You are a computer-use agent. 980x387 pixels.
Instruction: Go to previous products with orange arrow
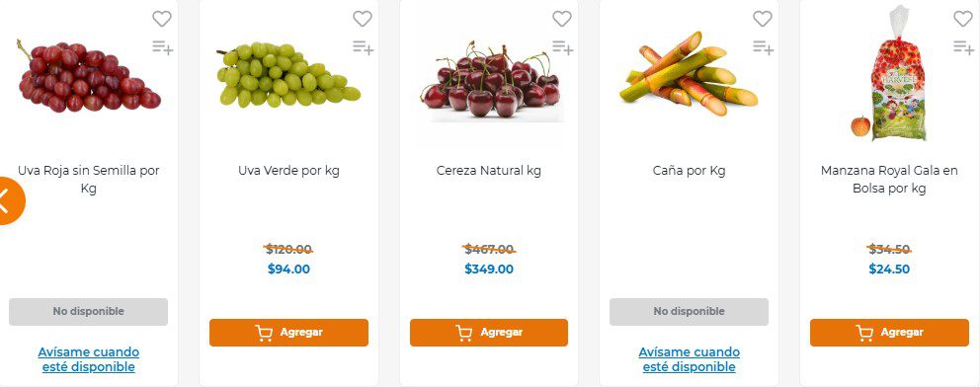point(9,201)
